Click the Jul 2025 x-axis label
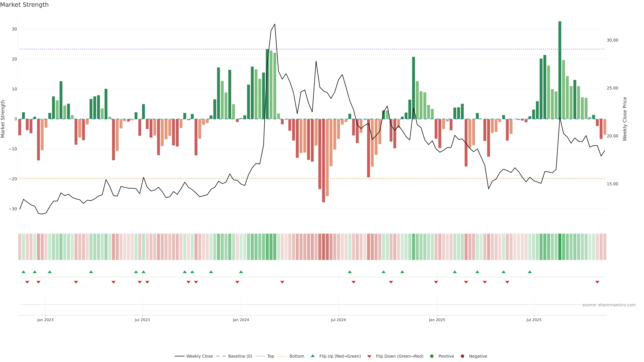Screen dimensions: 644x362 [534, 320]
